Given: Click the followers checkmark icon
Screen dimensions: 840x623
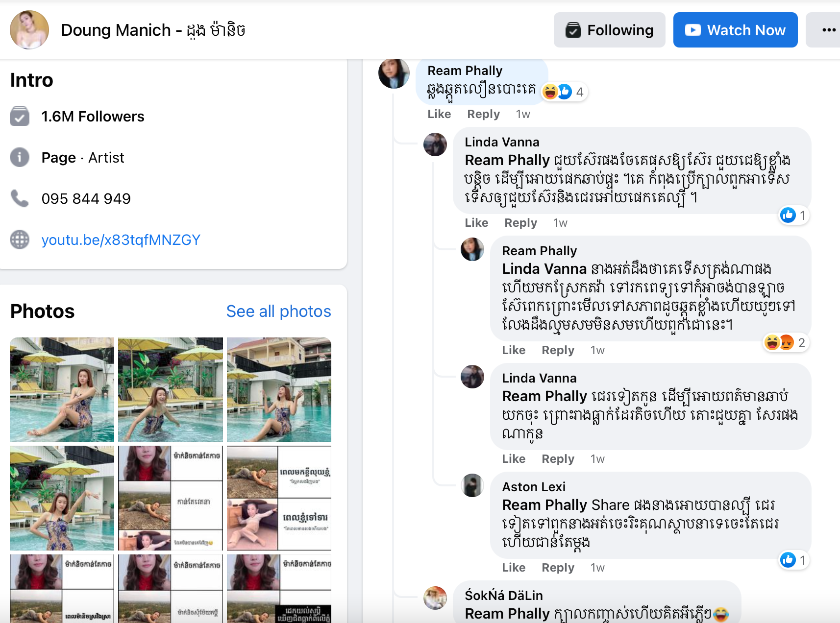Looking at the screenshot, I should (20, 116).
